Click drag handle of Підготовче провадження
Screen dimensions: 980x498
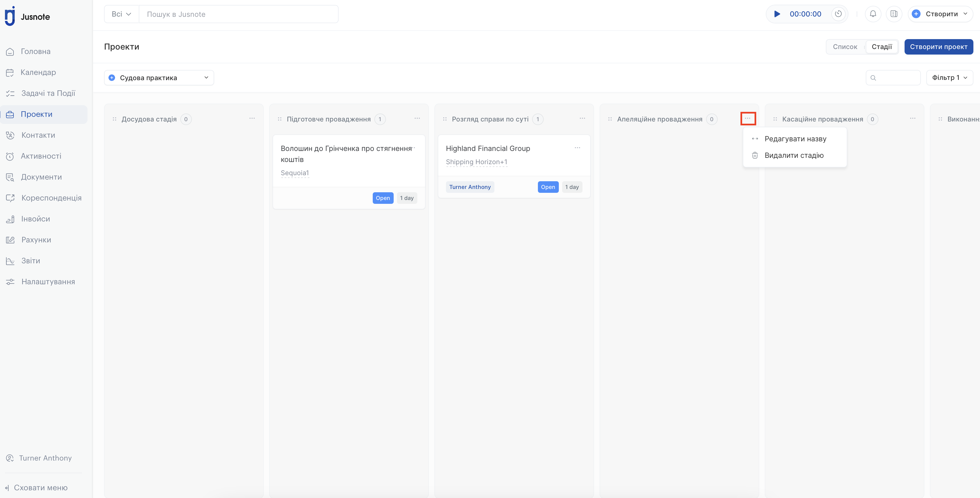pos(280,119)
